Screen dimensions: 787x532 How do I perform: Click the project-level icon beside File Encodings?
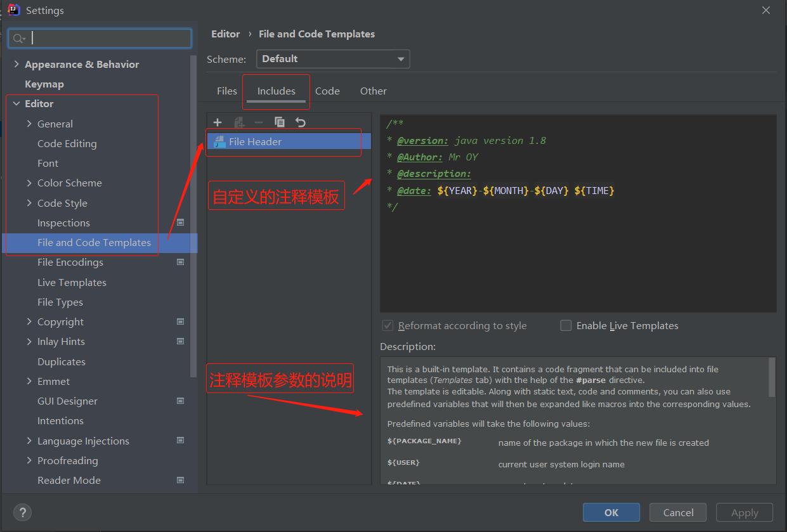click(x=180, y=262)
